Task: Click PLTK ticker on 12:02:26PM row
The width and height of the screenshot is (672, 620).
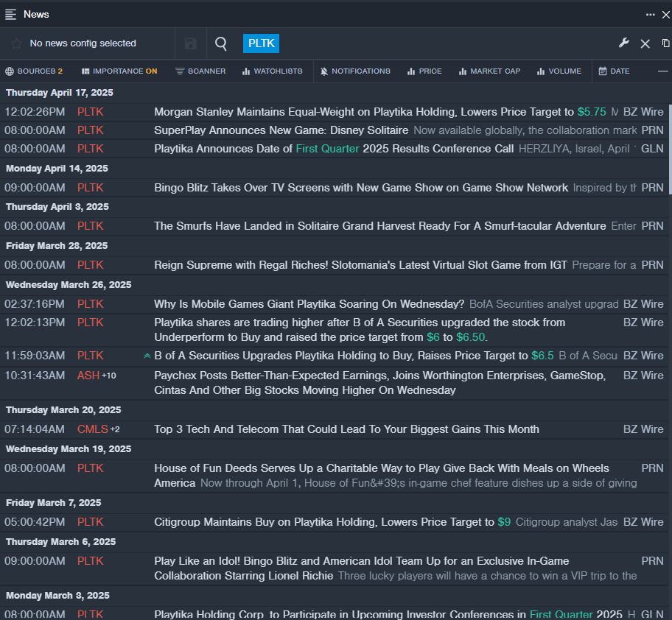Action: [91, 112]
